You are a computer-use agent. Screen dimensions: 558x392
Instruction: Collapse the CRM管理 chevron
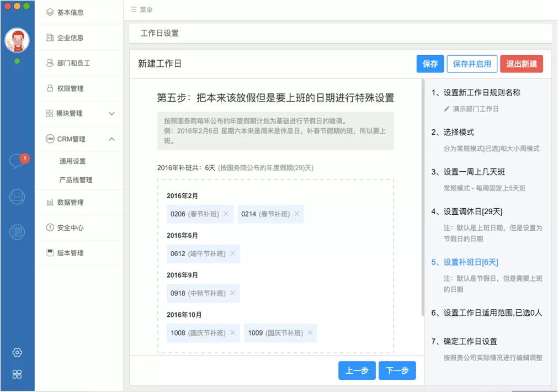(x=111, y=139)
